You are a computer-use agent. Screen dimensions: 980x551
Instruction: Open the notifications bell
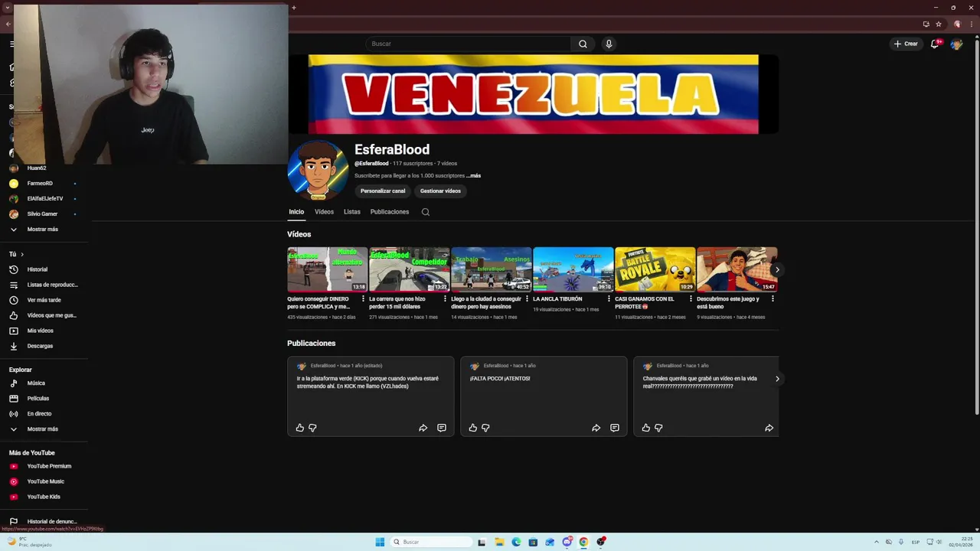[935, 44]
